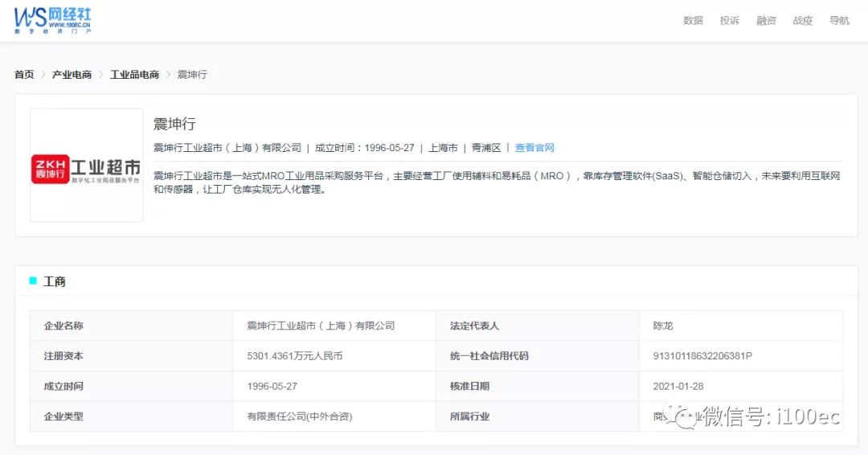Click the cyan square beside 工商
The width and height of the screenshot is (868, 455).
coord(33,281)
